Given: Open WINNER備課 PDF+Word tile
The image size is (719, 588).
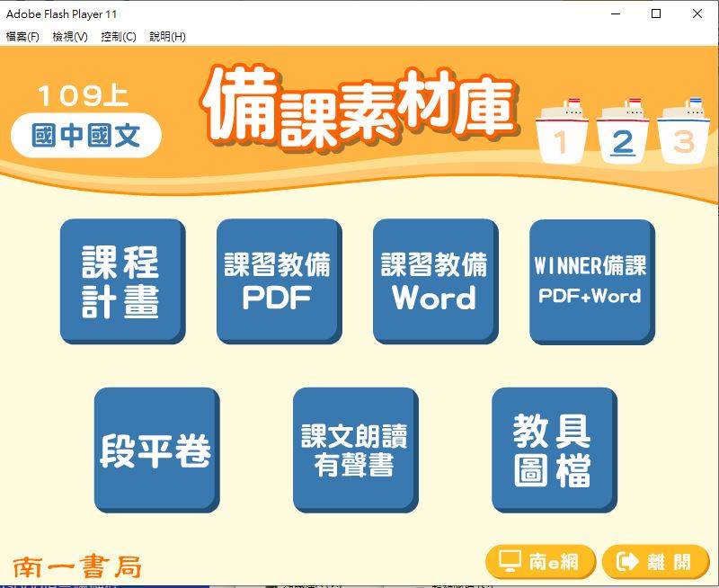Looking at the screenshot, I should click(592, 281).
